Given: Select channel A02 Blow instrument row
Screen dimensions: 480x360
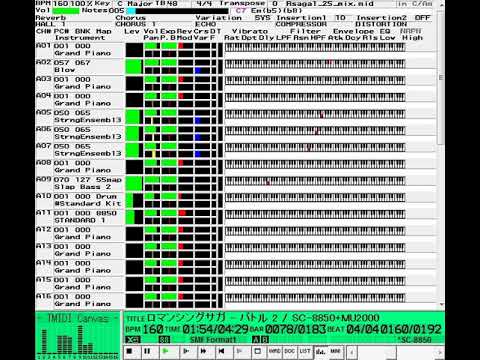Looking at the screenshot, I should [x=79, y=66].
